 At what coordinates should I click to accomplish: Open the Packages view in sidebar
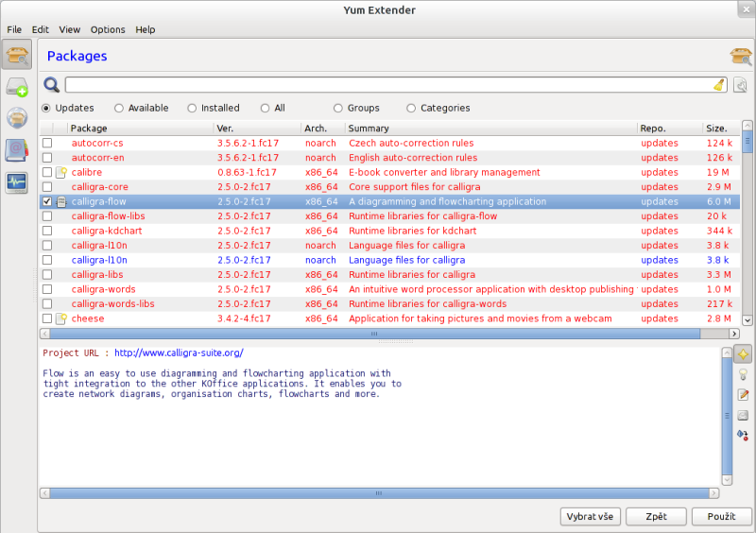click(17, 56)
